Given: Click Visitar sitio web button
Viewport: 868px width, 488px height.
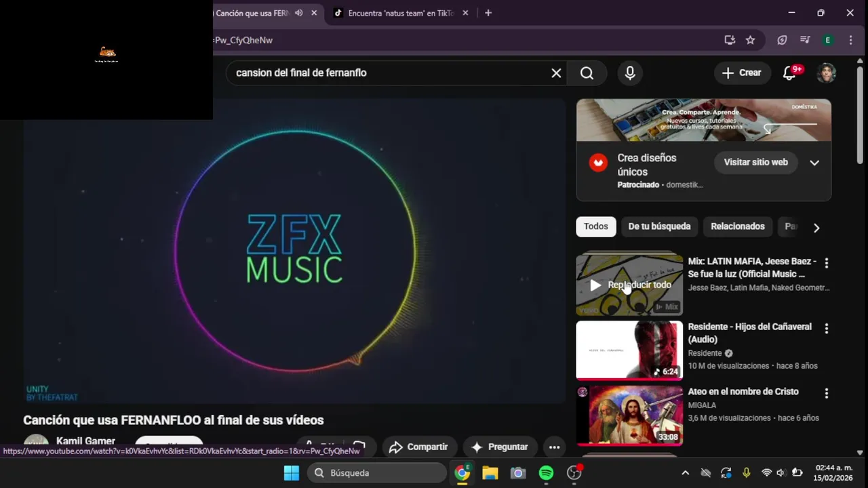Looking at the screenshot, I should coord(755,163).
